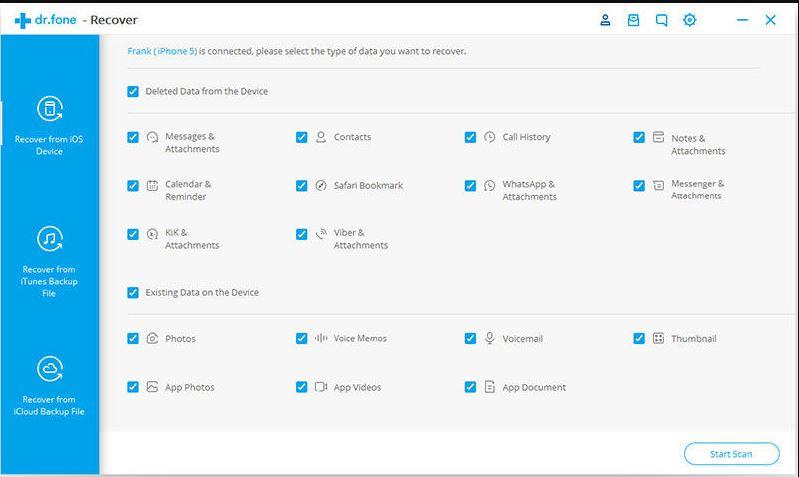Click the App Document file icon

point(490,387)
